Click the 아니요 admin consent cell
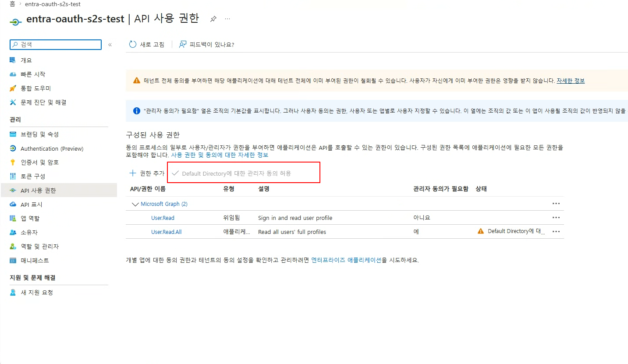 [x=421, y=218]
